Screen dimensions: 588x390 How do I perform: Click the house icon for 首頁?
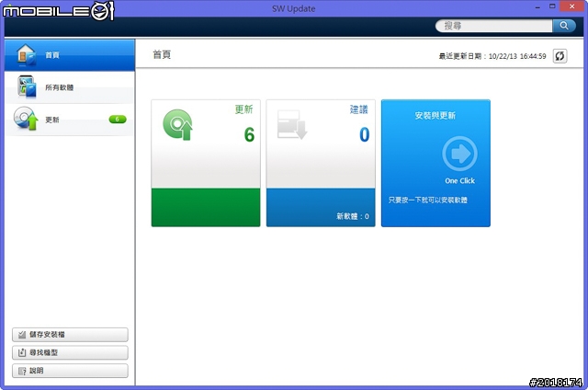[x=27, y=55]
